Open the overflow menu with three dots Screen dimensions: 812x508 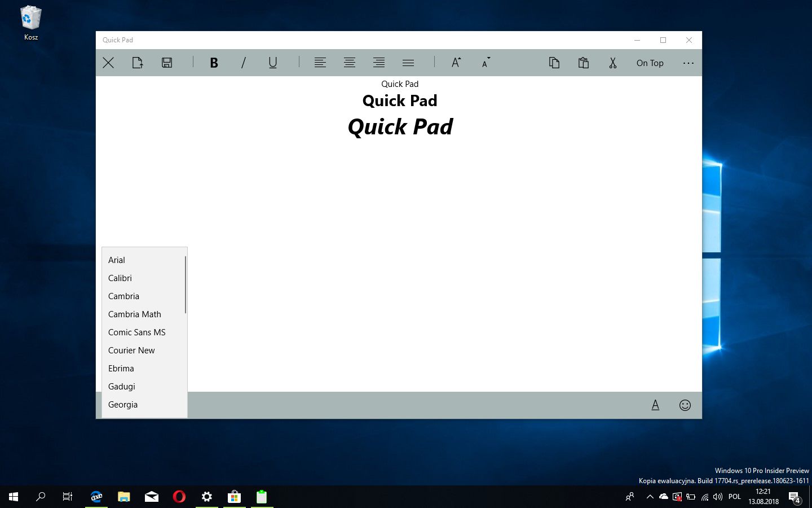689,63
